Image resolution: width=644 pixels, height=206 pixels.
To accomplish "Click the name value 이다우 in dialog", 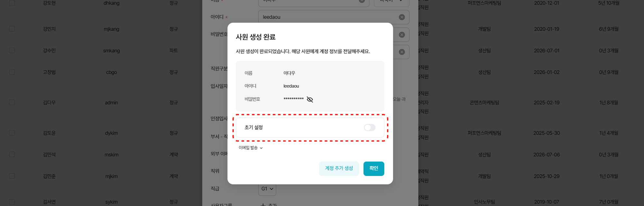I will tap(289, 73).
